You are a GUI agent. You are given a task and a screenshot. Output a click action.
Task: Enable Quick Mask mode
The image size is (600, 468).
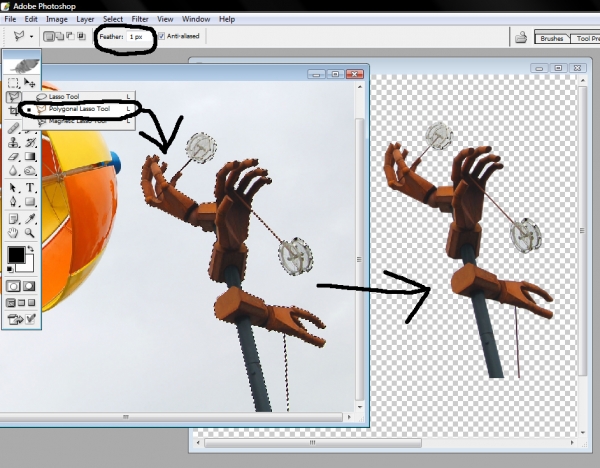[x=29, y=286]
